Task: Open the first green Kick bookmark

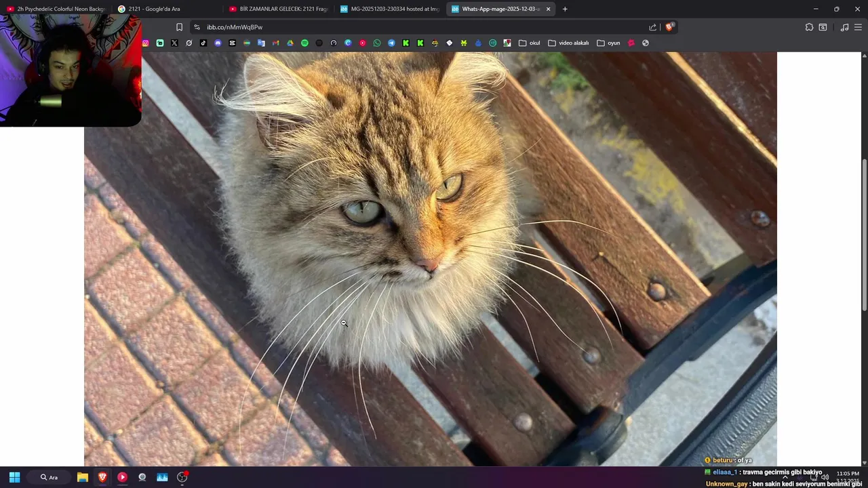Action: (406, 43)
